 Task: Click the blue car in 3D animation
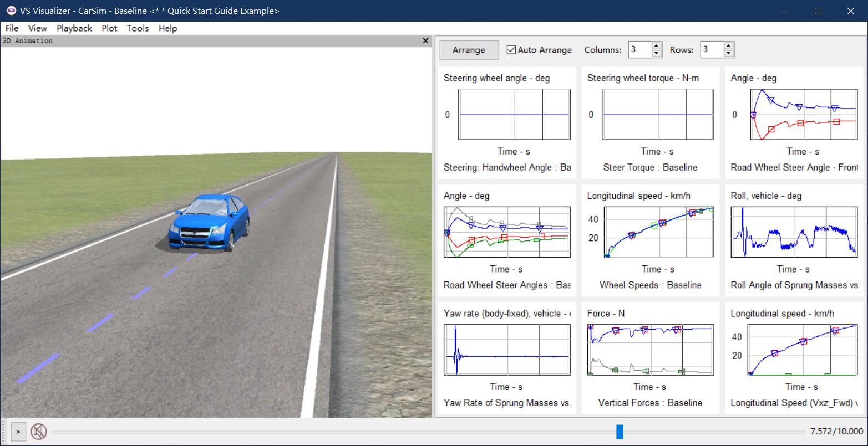click(x=209, y=223)
